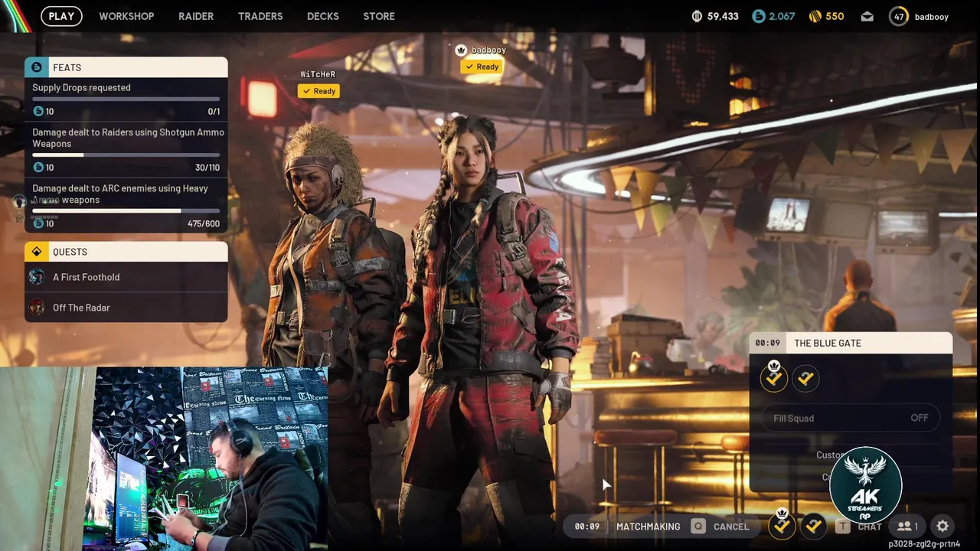Image resolution: width=980 pixels, height=551 pixels.
Task: Open the settings gear
Action: tap(942, 526)
